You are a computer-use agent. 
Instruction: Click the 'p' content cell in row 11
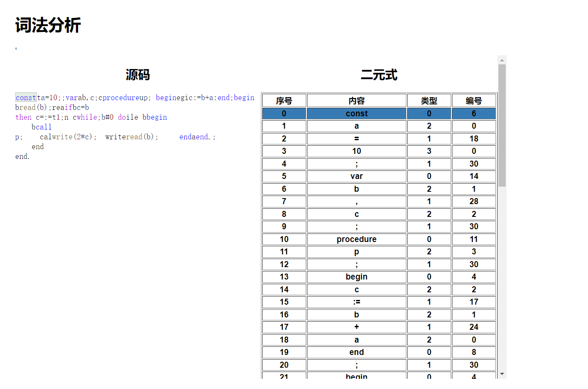(356, 251)
